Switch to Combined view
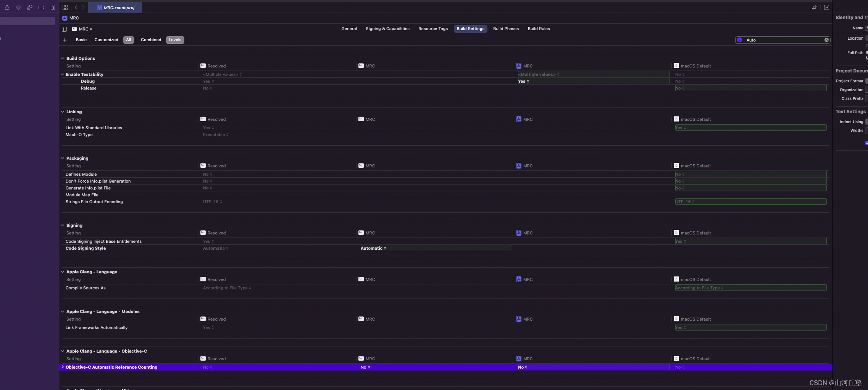 tap(151, 40)
